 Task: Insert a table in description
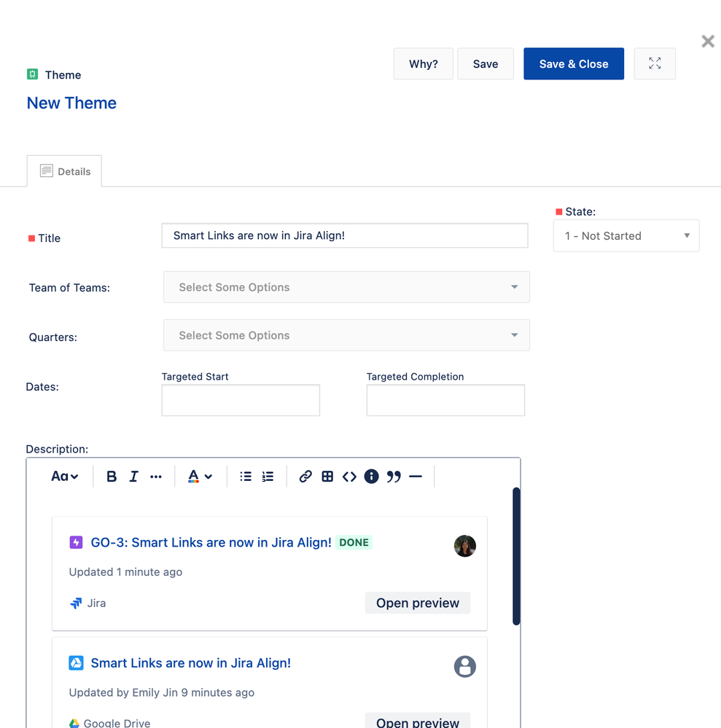[327, 477]
